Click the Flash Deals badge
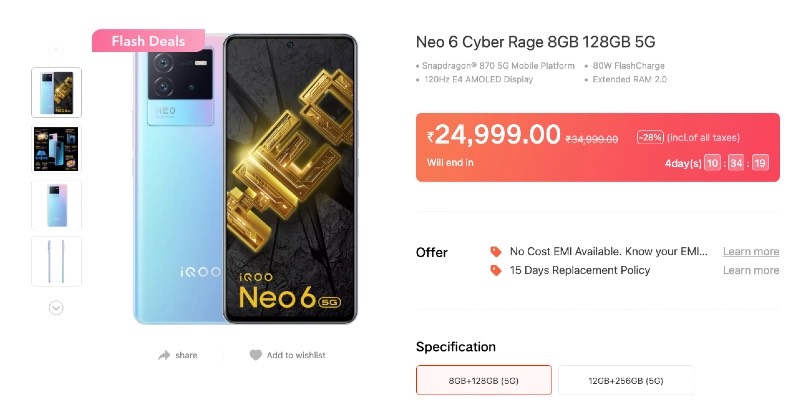The height and width of the screenshot is (407, 800). tap(149, 41)
